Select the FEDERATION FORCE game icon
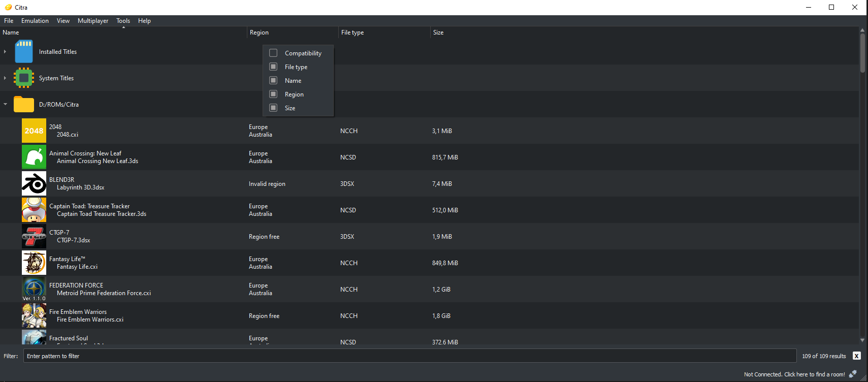The image size is (868, 382). [34, 289]
